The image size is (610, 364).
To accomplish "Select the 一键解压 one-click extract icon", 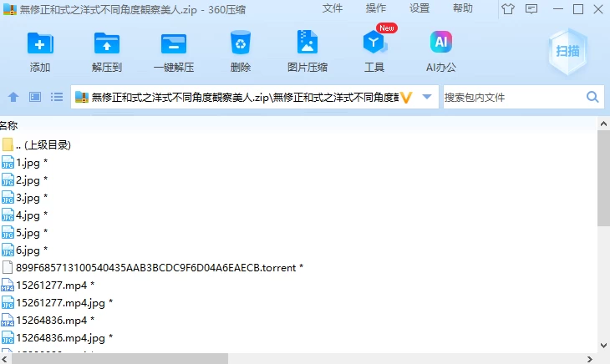I will [x=174, y=43].
